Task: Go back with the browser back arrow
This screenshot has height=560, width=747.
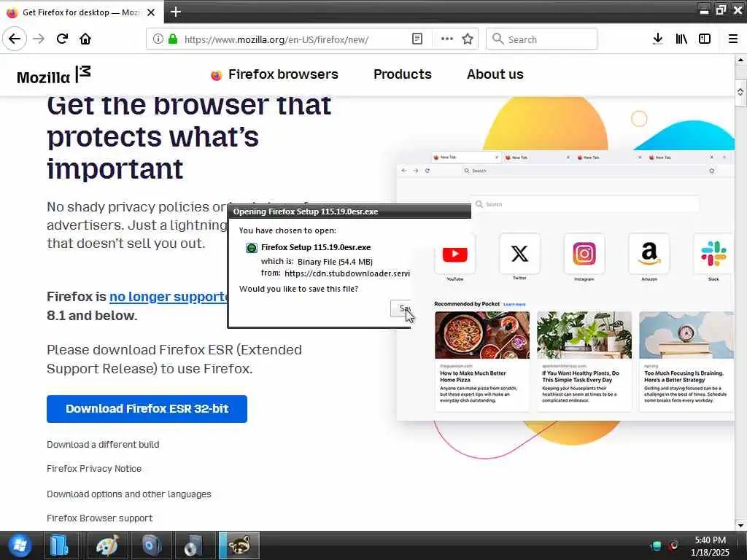Action: coord(15,39)
